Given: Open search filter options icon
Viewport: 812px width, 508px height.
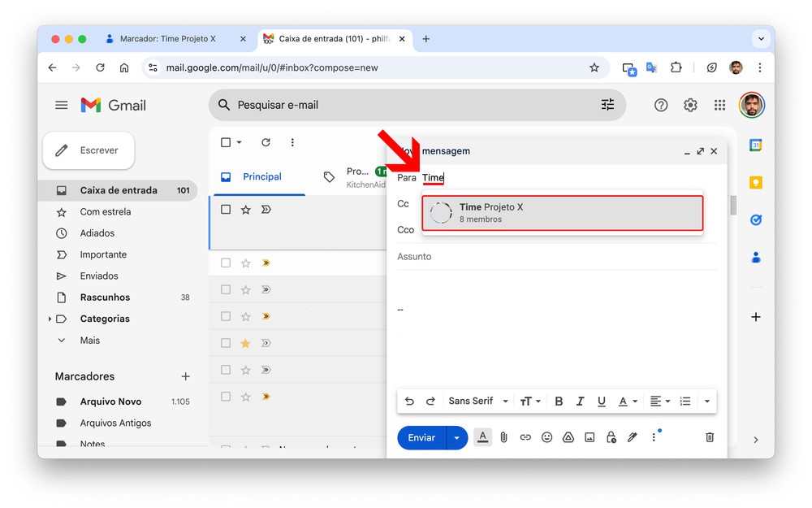Looking at the screenshot, I should 607,105.
